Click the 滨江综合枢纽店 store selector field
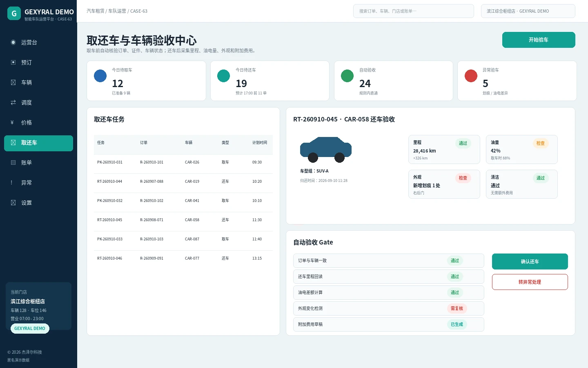 point(528,11)
